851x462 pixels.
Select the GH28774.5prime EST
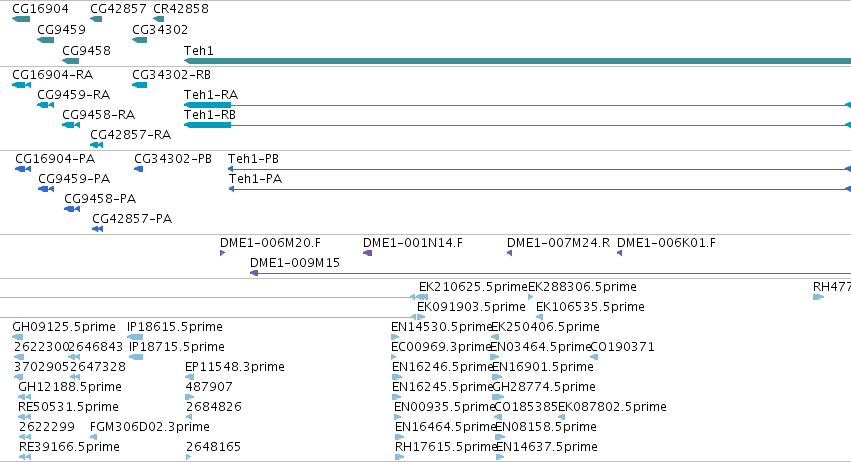coord(498,397)
